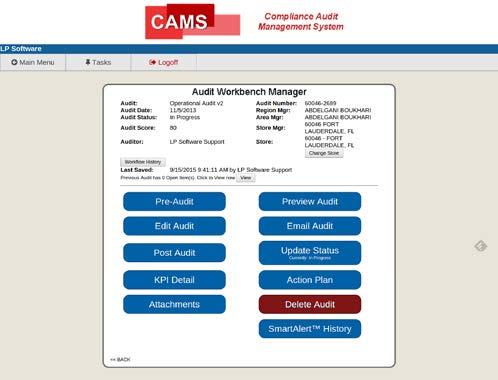Open the Main Menu

point(33,62)
